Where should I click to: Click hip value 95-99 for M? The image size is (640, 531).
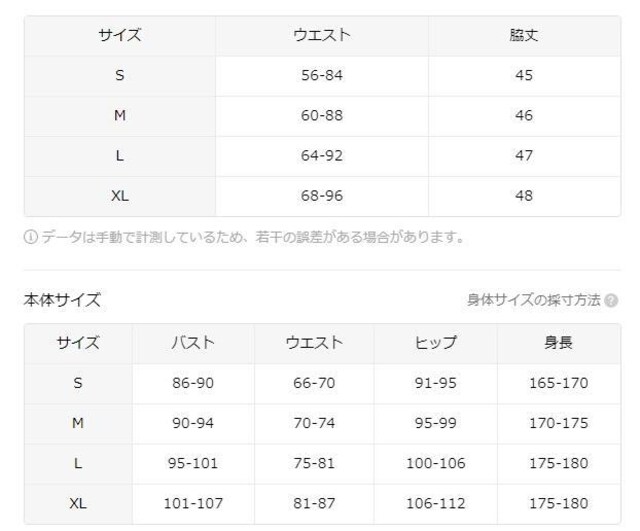[436, 423]
